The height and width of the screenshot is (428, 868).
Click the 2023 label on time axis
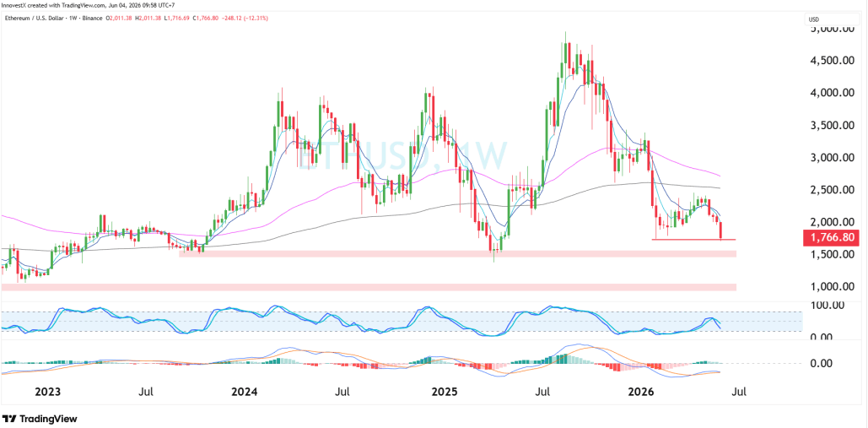[x=47, y=392]
